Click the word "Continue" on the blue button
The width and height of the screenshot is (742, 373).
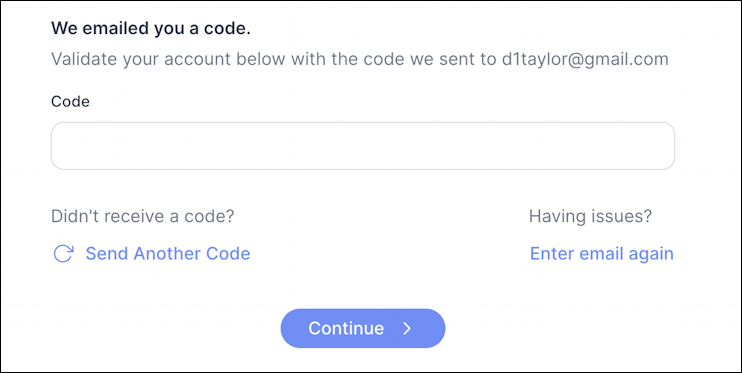(x=346, y=328)
